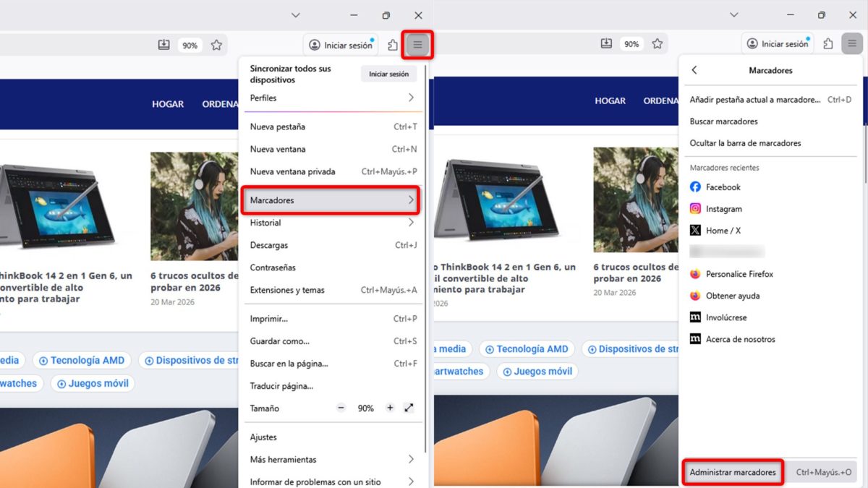Open hamburger menu in left window
This screenshot has height=488, width=868.
click(x=417, y=45)
